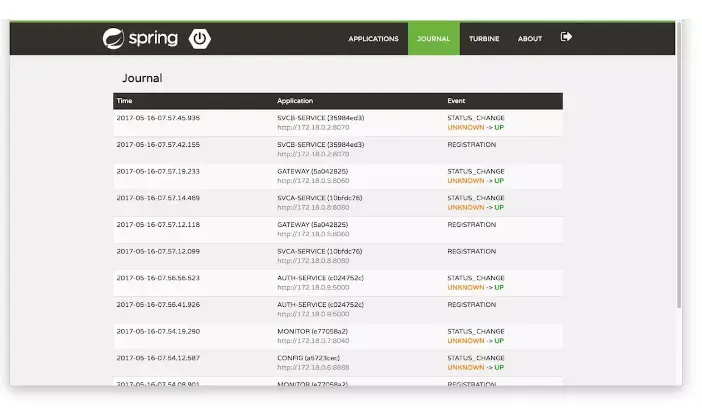Click timestamp 2017-05-16-07.56.41.926
This screenshot has height=410, width=702.
tap(158, 304)
